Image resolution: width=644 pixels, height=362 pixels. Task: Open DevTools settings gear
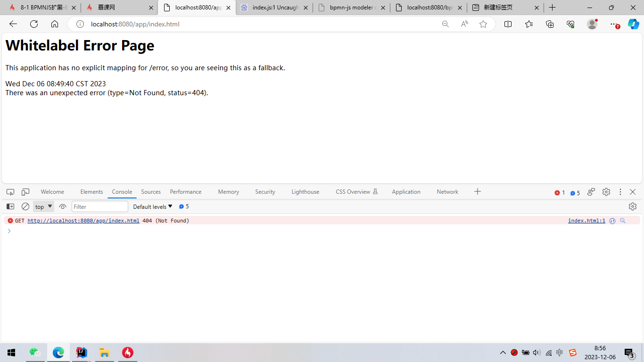tap(606, 192)
